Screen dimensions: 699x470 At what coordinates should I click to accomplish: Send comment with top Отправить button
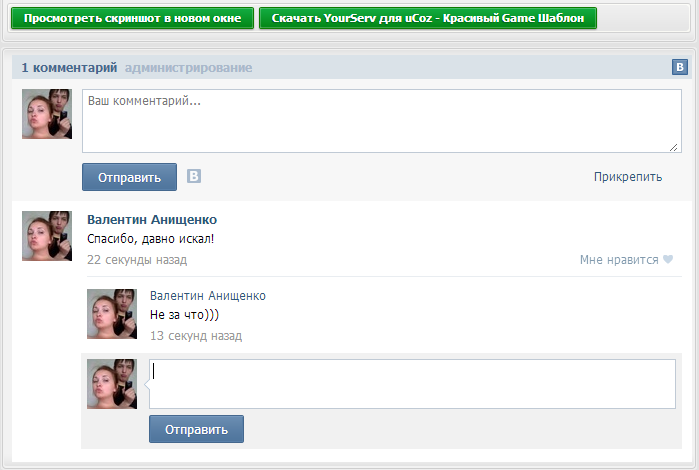pos(129,177)
